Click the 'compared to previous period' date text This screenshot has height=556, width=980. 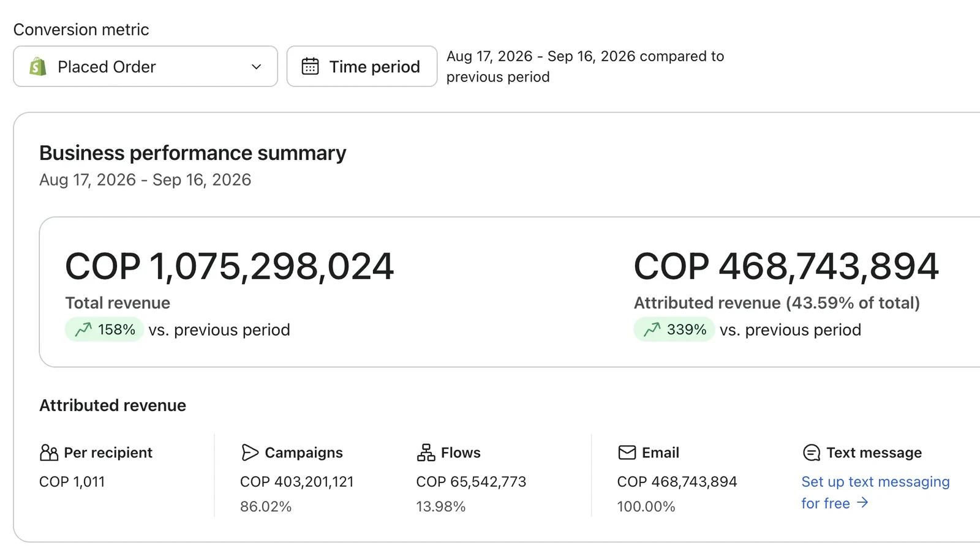pyautogui.click(x=585, y=66)
